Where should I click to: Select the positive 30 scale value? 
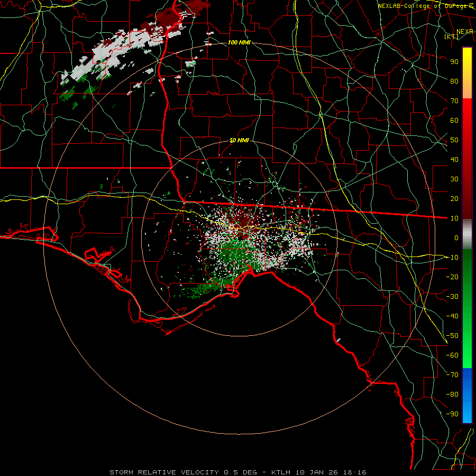click(x=454, y=179)
